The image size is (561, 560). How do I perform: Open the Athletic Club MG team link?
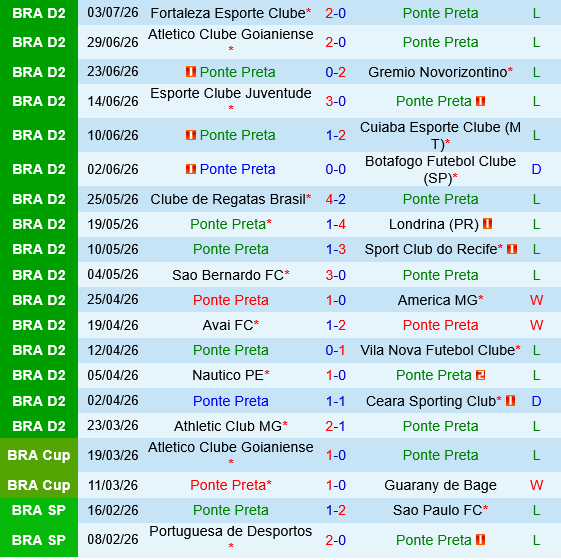pos(228,426)
